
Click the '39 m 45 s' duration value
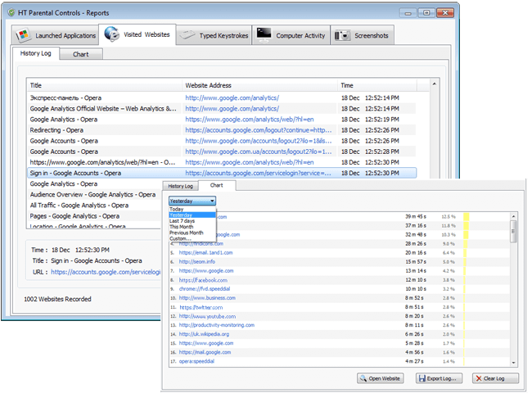coord(416,216)
